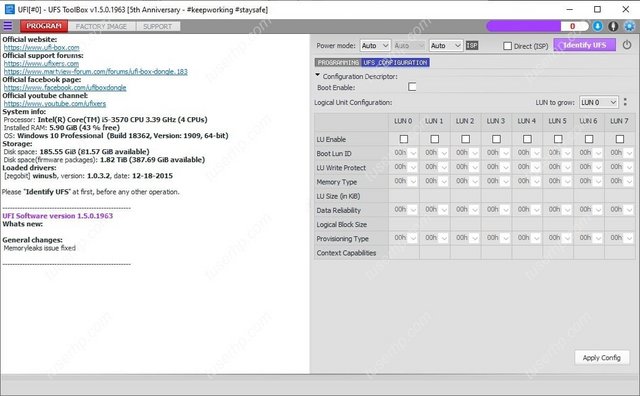Click the purple progress bar in header
Viewport: 640px width, 396px height.
point(523,26)
